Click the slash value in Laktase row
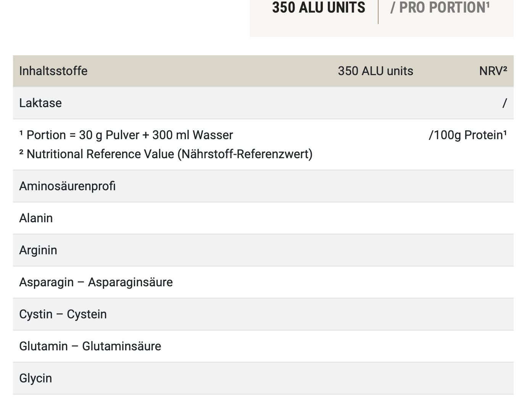 505,103
